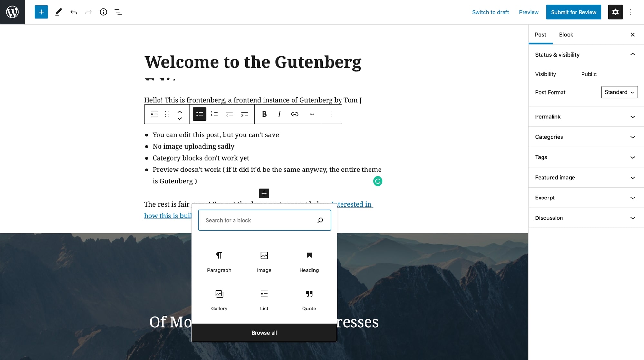644x360 pixels.
Task: Click the Heading block type
Action: (309, 261)
